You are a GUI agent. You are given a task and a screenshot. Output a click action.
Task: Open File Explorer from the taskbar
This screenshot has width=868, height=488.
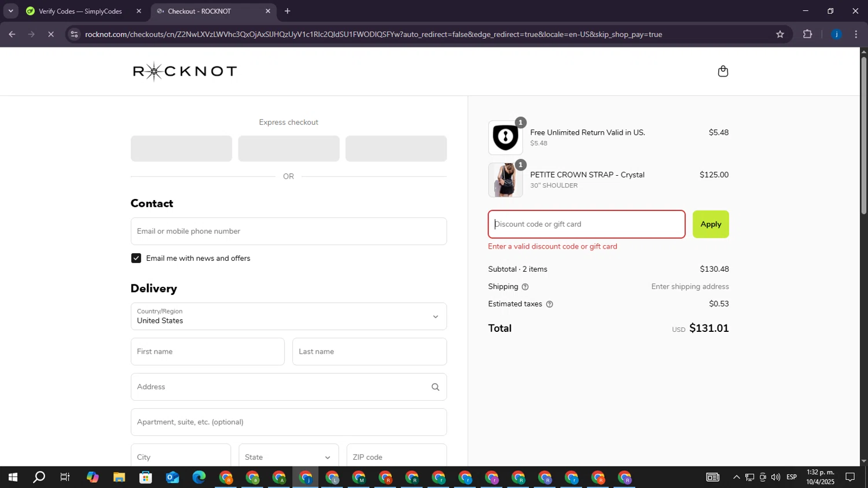click(119, 478)
